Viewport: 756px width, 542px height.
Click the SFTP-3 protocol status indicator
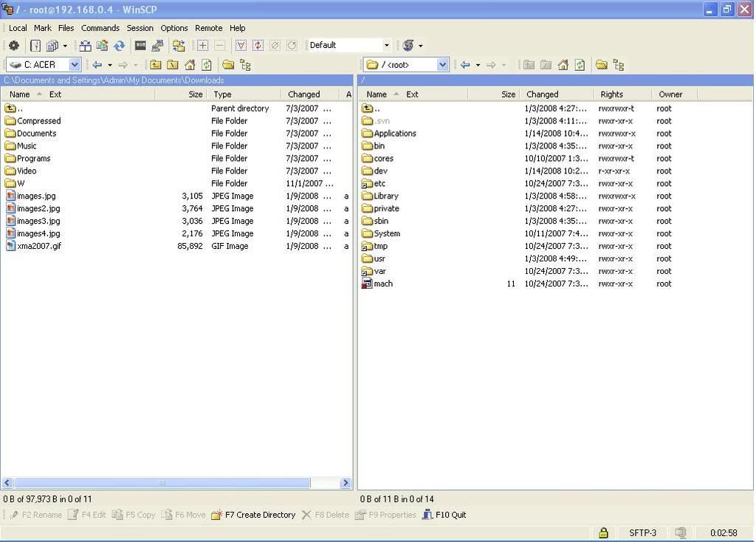click(643, 533)
